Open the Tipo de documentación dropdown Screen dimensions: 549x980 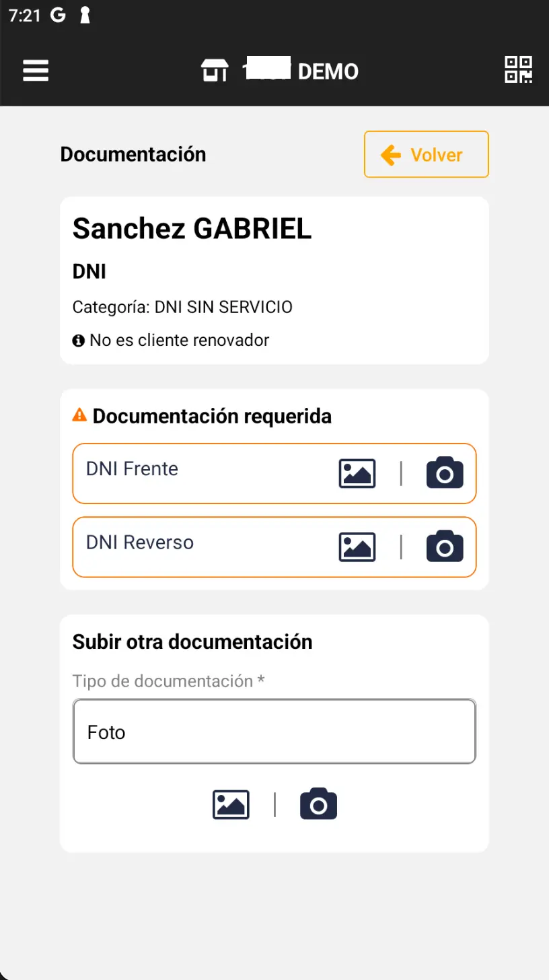click(274, 732)
